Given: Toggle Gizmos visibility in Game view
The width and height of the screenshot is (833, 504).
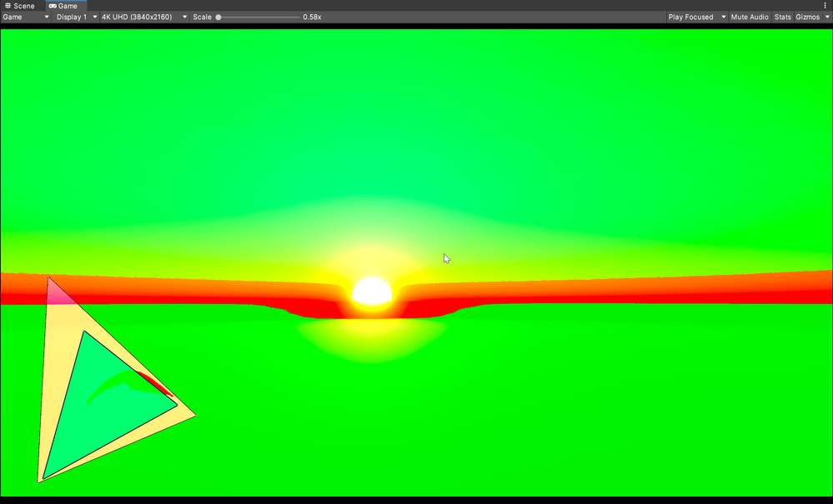Looking at the screenshot, I should [x=806, y=17].
